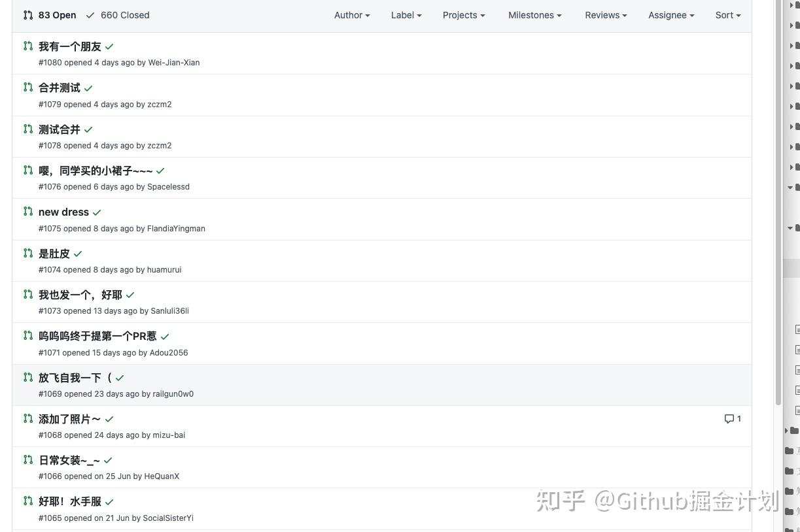Open pull request '放飞自我一下（'
This screenshot has height=532, width=800.
pos(75,378)
